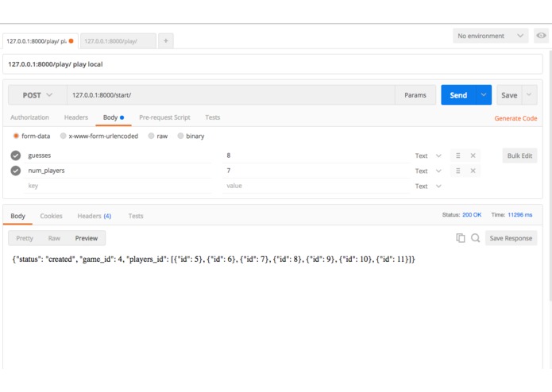Screen dimensions: 552x392
Task: Click the empty key placeholder field
Action: tap(119, 186)
